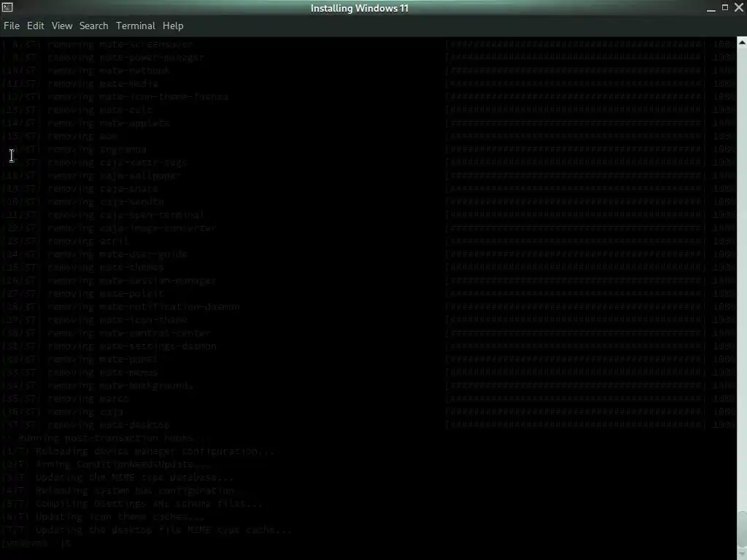The width and height of the screenshot is (747, 560).
Task: Click the 'removing mate-panel' line
Action: tap(80, 359)
